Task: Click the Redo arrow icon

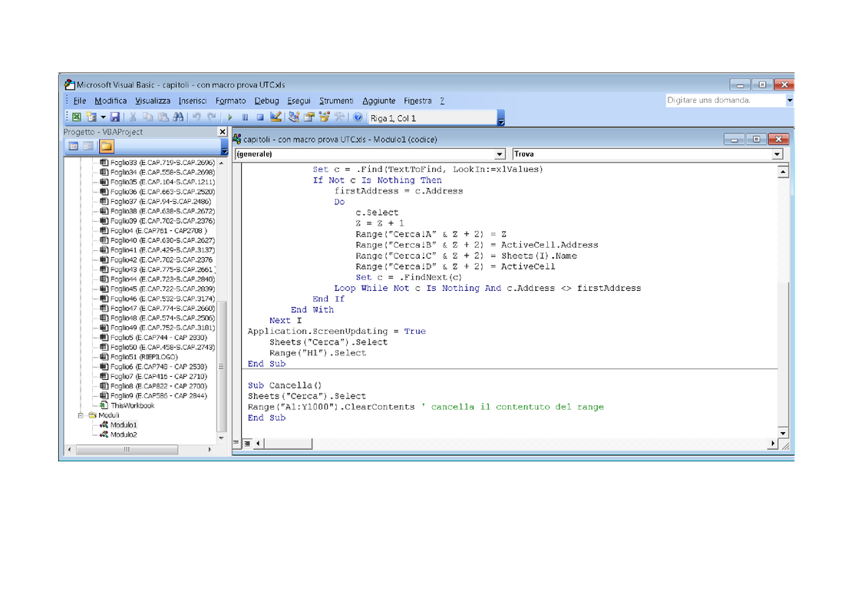Action: tap(212, 117)
